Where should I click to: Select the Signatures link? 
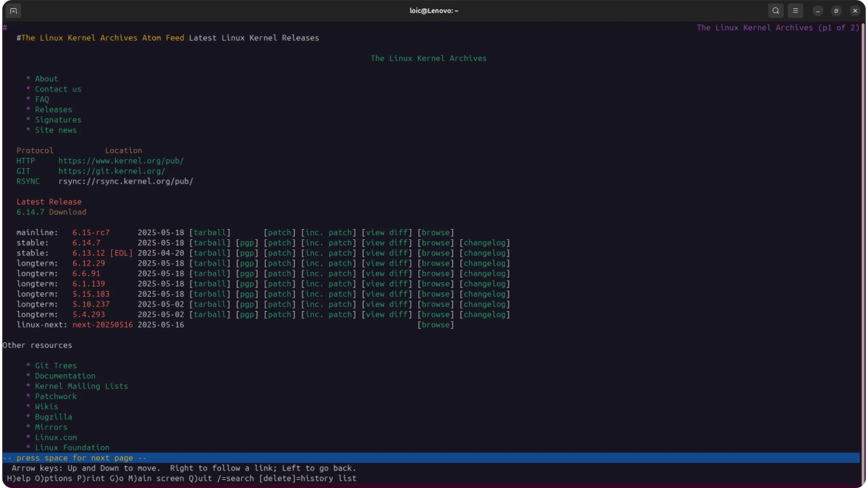58,120
